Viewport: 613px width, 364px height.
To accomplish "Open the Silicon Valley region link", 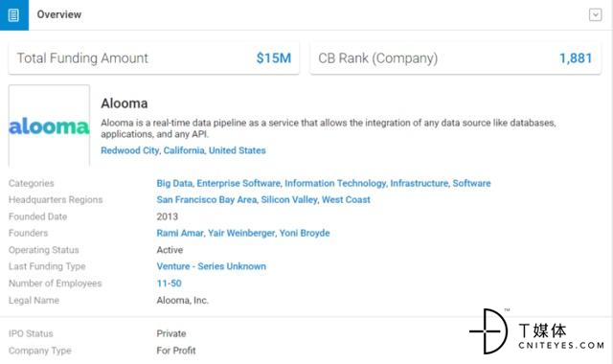I will (289, 200).
